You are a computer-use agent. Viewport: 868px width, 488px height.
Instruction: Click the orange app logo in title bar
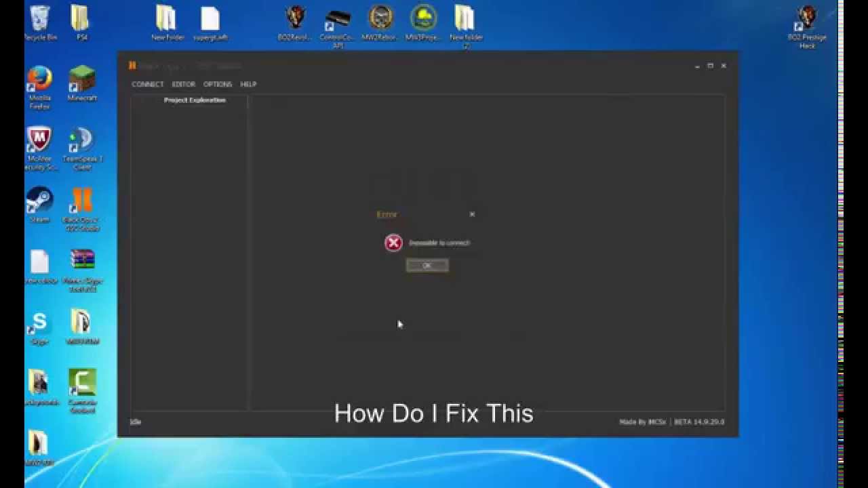tap(132, 66)
